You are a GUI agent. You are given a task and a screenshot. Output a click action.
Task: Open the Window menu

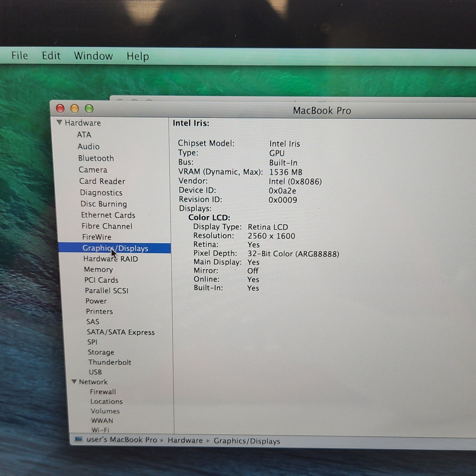93,56
